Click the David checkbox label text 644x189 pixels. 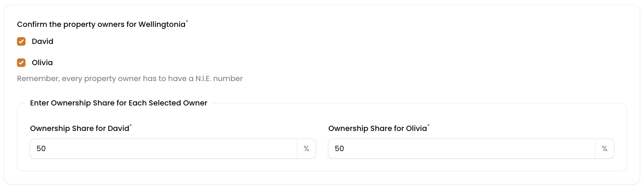(x=42, y=41)
